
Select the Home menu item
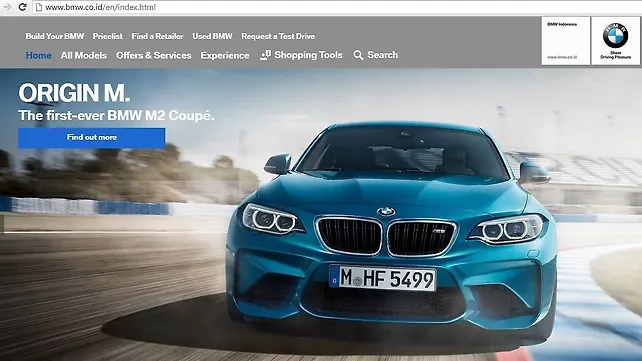point(38,55)
